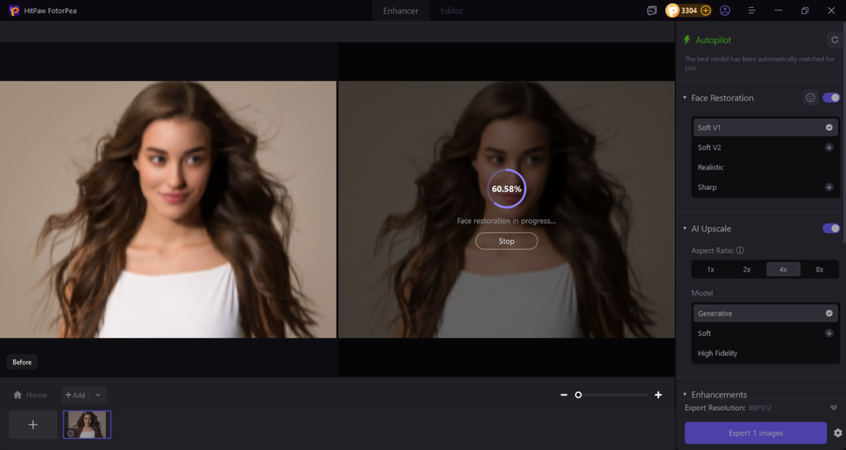Download the Soft upscale model

(x=829, y=333)
